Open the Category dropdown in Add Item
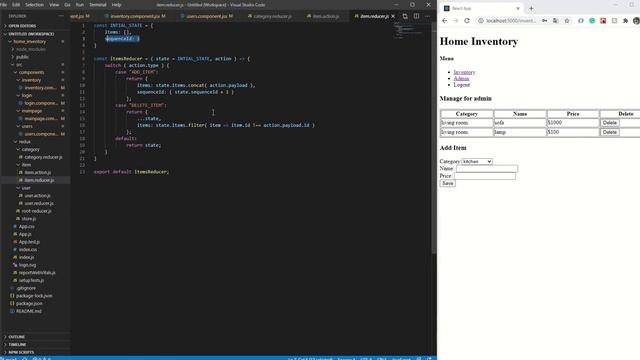 (x=477, y=162)
